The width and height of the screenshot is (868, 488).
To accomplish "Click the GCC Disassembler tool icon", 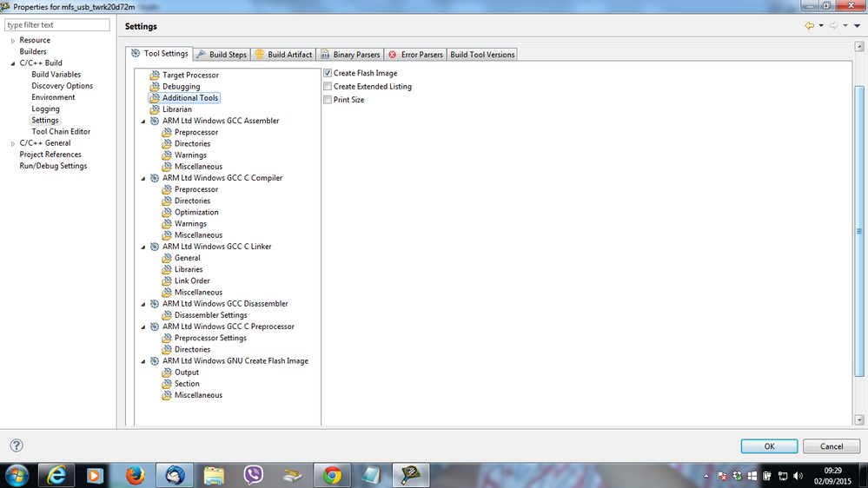I will pyautogui.click(x=155, y=304).
